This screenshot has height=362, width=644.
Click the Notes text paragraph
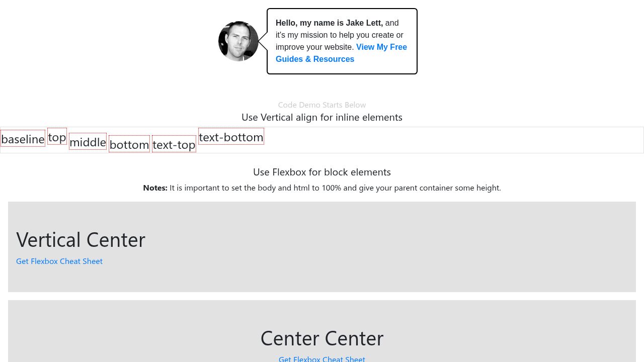pos(321,188)
